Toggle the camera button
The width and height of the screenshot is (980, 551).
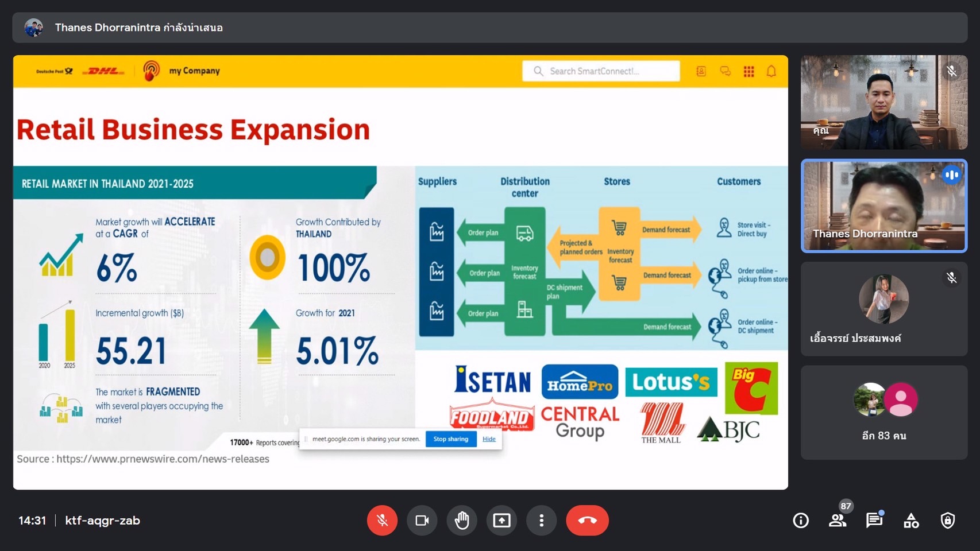click(x=422, y=521)
